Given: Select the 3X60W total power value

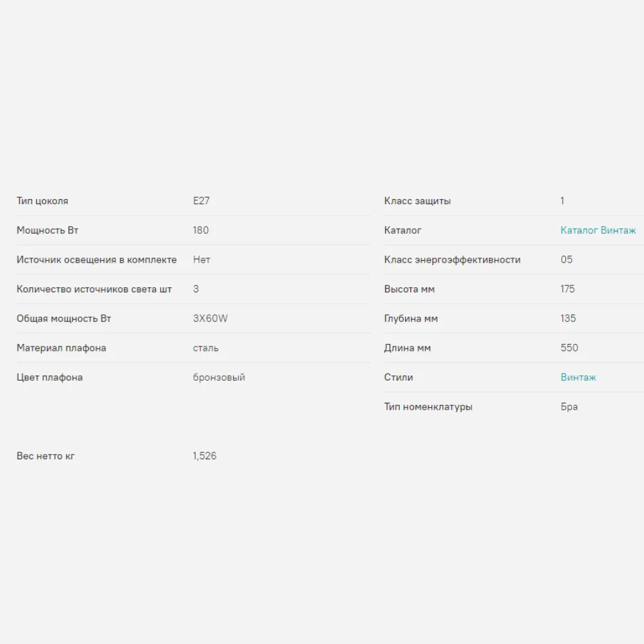Looking at the screenshot, I should tap(210, 319).
